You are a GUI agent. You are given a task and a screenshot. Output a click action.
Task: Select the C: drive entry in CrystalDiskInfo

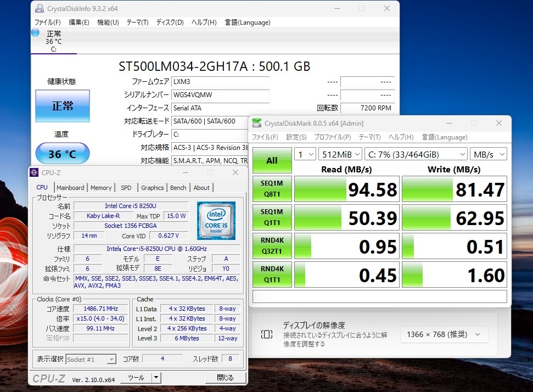tap(54, 41)
